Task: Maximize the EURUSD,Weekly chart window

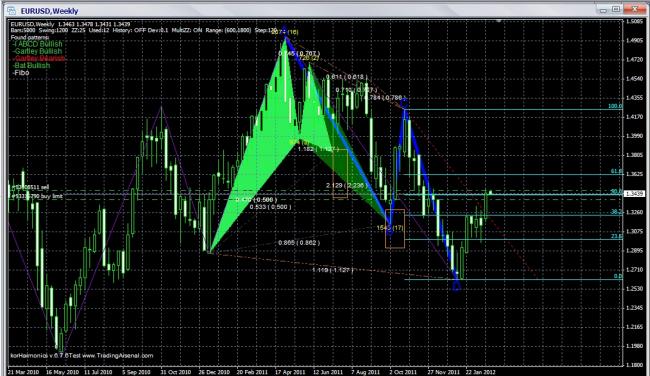Action: pyautogui.click(x=617, y=9)
